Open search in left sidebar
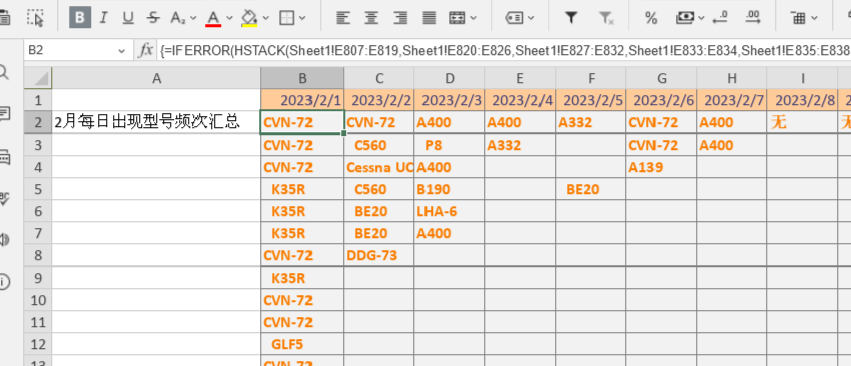This screenshot has height=366, width=851. click(4, 72)
